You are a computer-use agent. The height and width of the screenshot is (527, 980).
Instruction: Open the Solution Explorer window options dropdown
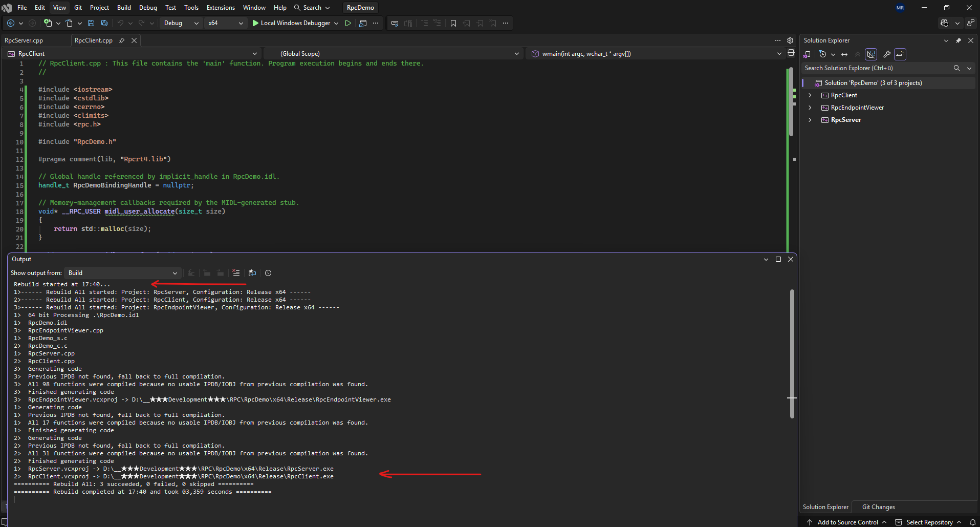pos(946,40)
